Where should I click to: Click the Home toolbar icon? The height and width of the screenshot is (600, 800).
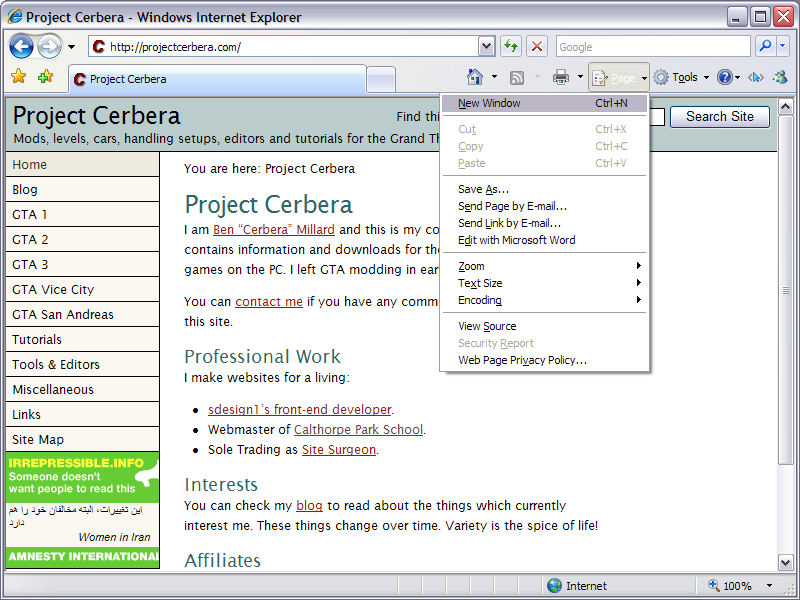[476, 77]
